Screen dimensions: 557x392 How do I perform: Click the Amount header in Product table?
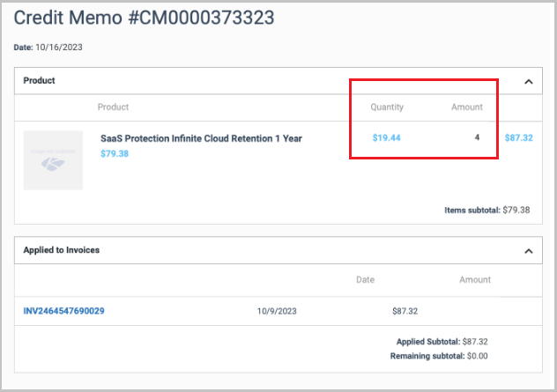click(467, 107)
